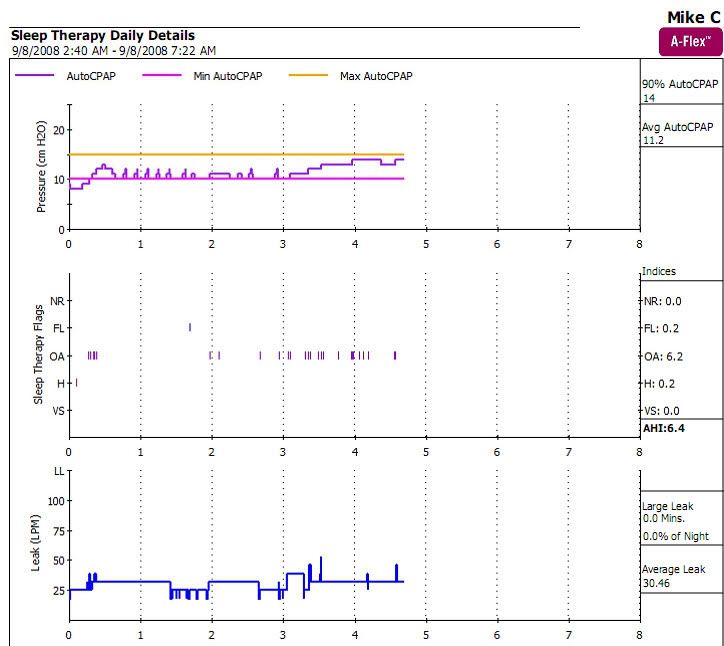Click the last OA flag marker near 4.5 hours
The width and height of the screenshot is (724, 646).
[395, 355]
